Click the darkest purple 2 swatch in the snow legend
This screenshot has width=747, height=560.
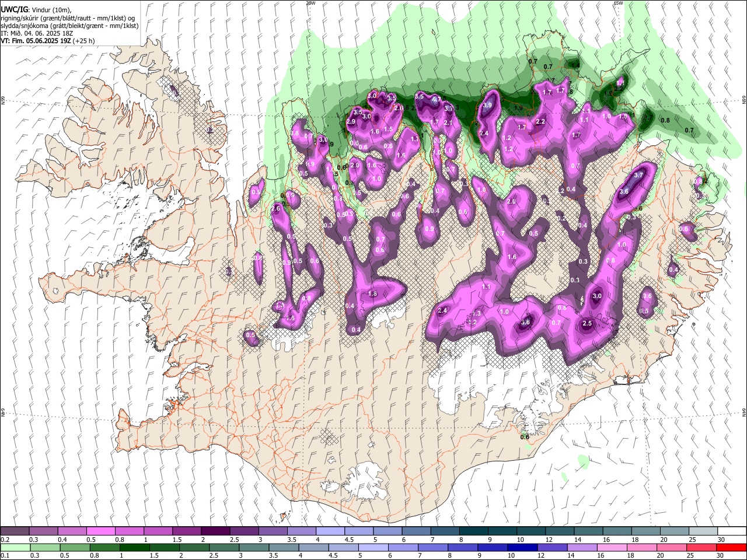click(x=215, y=531)
